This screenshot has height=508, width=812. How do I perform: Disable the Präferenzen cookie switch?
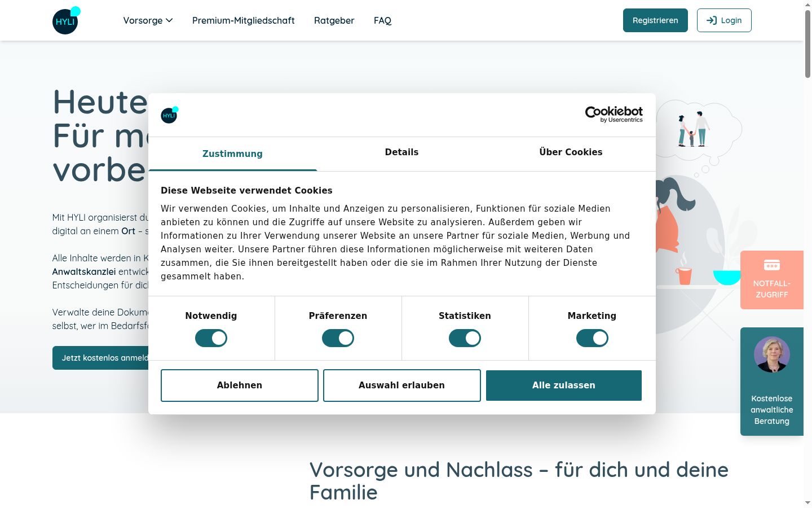pos(338,338)
